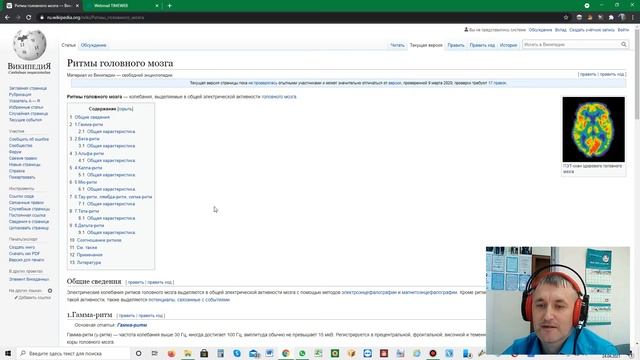
Task: Open Microsoft Store from the taskbar
Action: coord(204,353)
